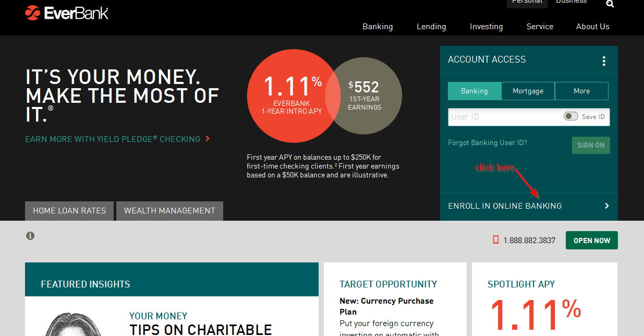Screen dimensions: 644x336
Task: Open Wealth Management button
Action: coord(169,211)
